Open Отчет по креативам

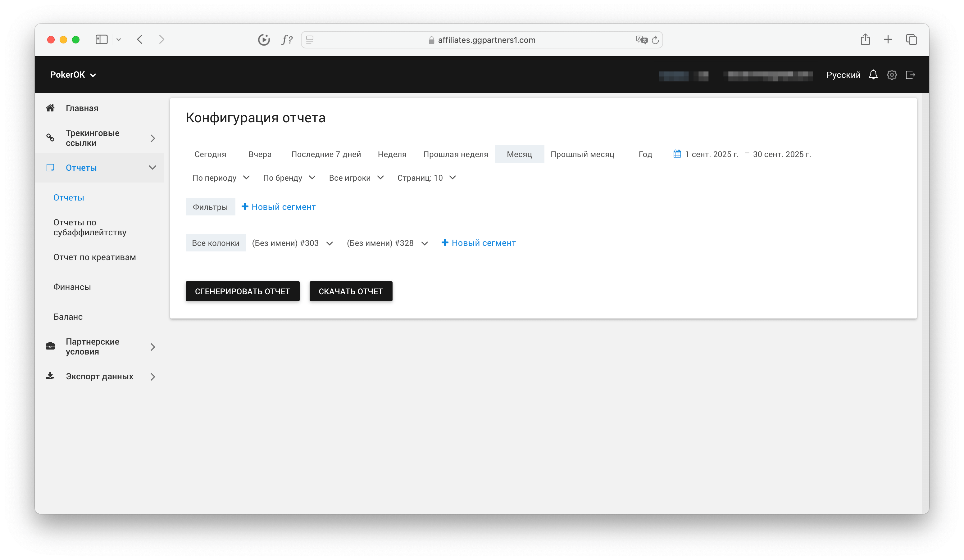point(94,257)
